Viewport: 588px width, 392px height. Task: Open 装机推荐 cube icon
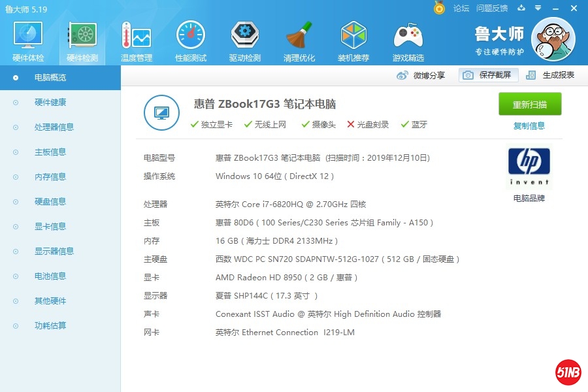coord(353,41)
